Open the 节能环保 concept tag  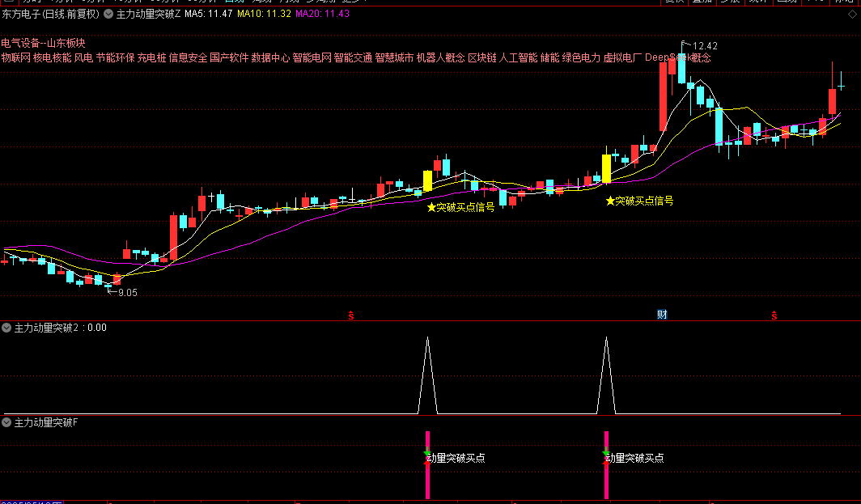(x=115, y=57)
